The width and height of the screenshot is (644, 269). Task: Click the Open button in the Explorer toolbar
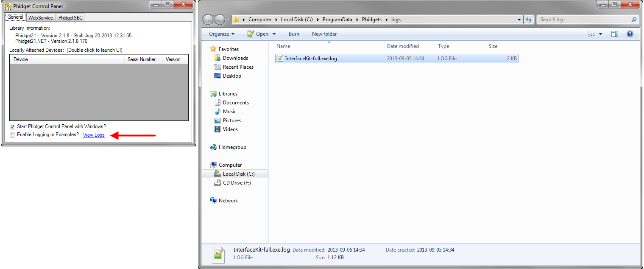pos(258,34)
